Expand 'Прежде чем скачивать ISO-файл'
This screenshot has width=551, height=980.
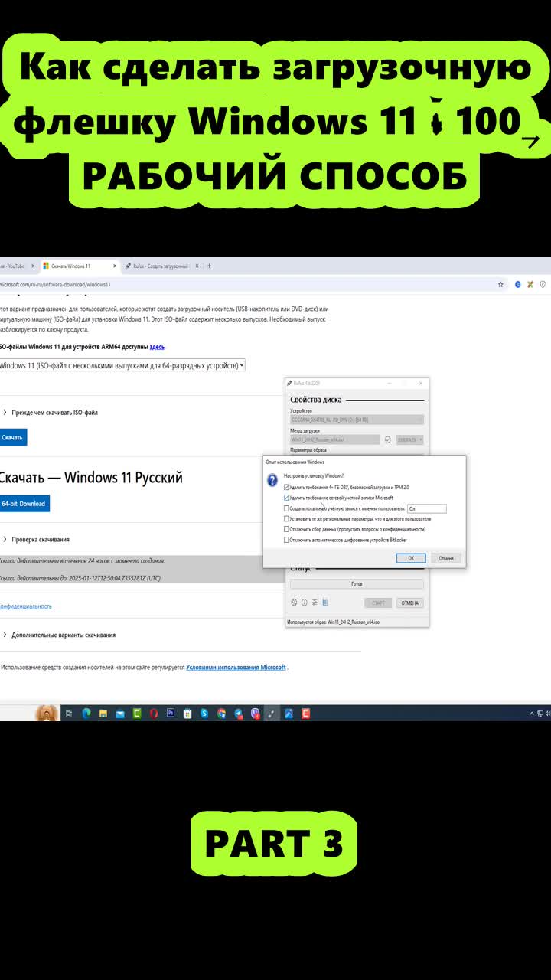pos(51,413)
